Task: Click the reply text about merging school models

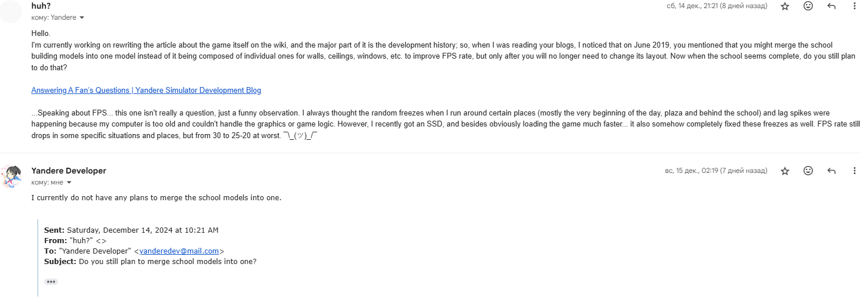Action: pos(156,198)
